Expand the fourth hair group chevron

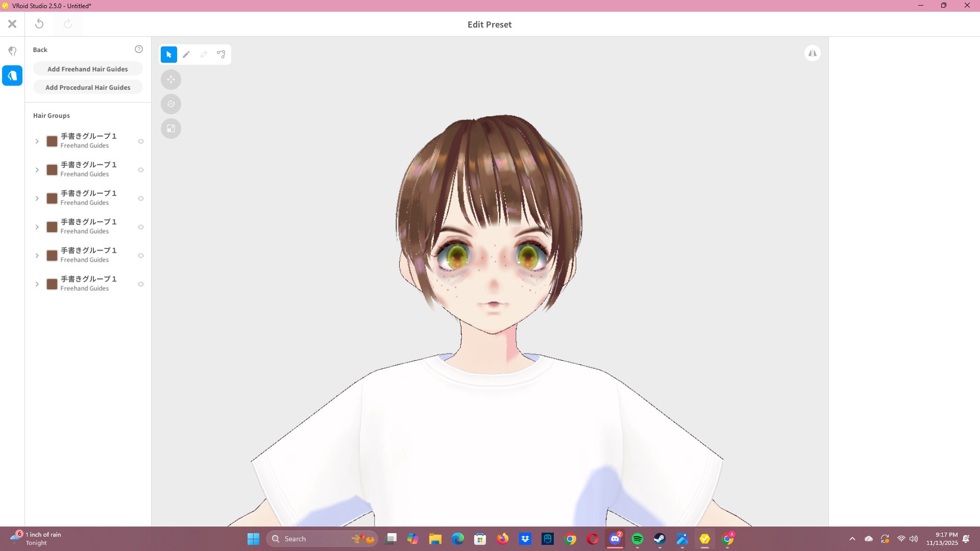point(37,227)
